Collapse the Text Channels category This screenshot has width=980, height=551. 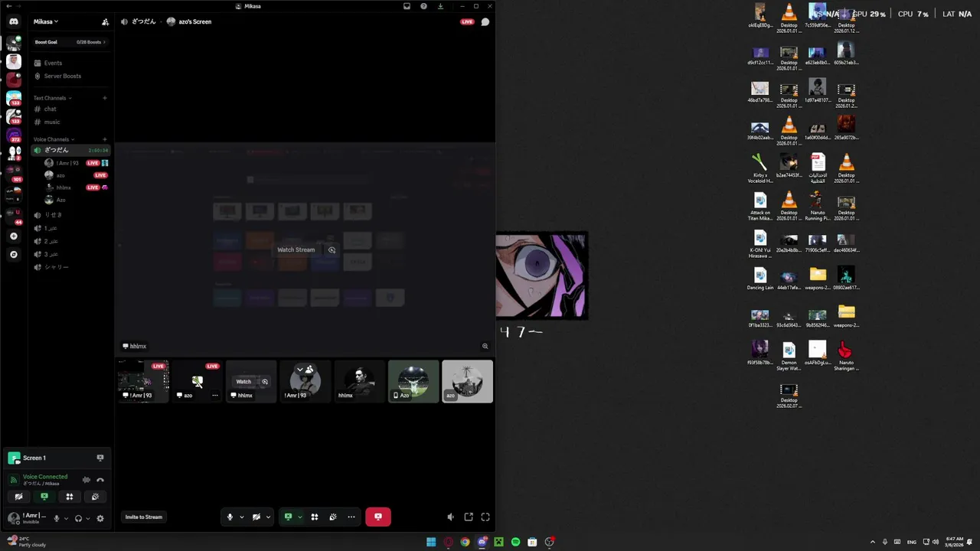pyautogui.click(x=52, y=98)
